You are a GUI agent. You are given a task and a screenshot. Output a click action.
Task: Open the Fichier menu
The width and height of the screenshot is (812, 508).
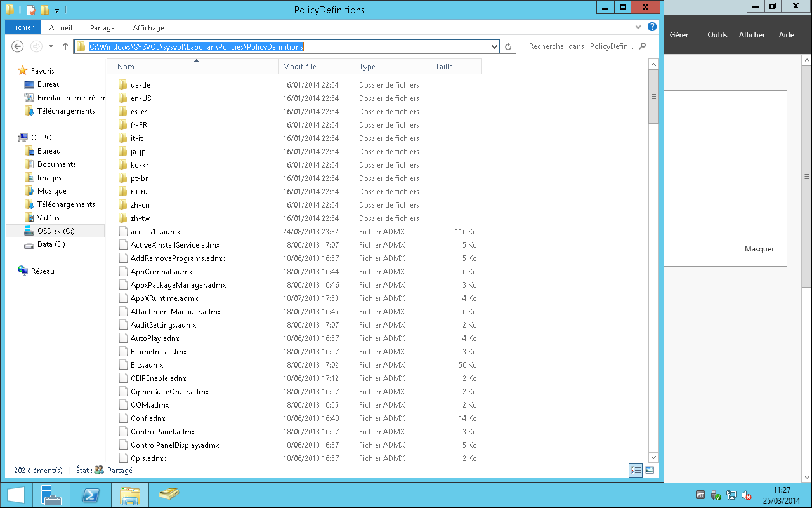click(x=23, y=28)
